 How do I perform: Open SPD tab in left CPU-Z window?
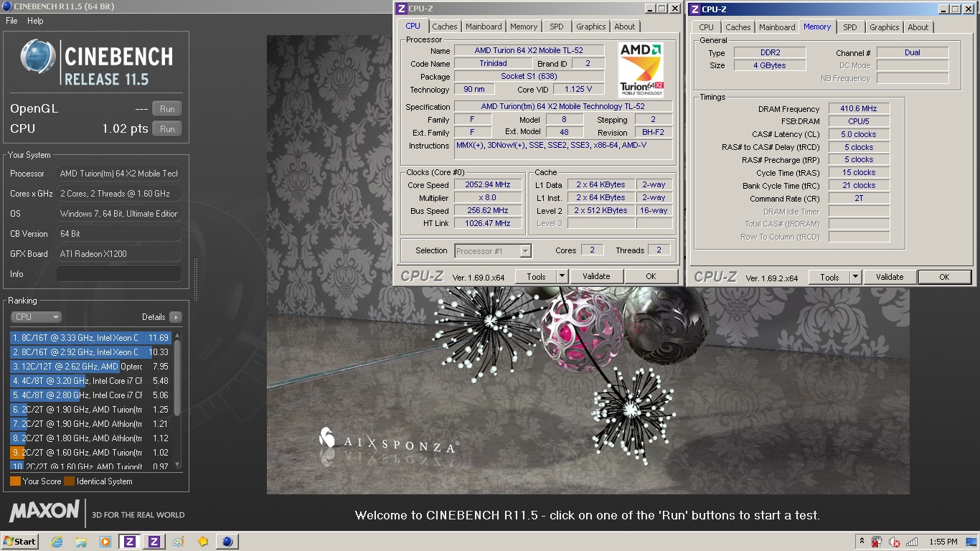[x=557, y=27]
